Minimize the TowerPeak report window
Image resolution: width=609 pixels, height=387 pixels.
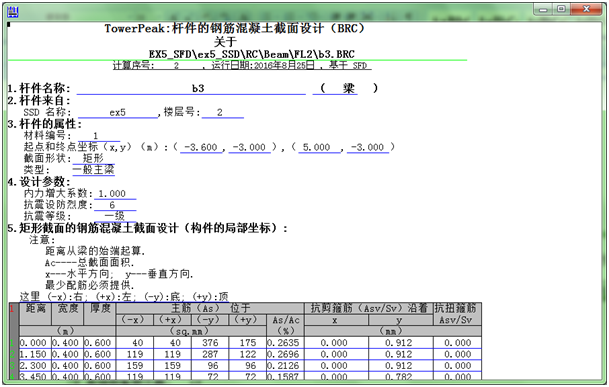tap(543, 9)
